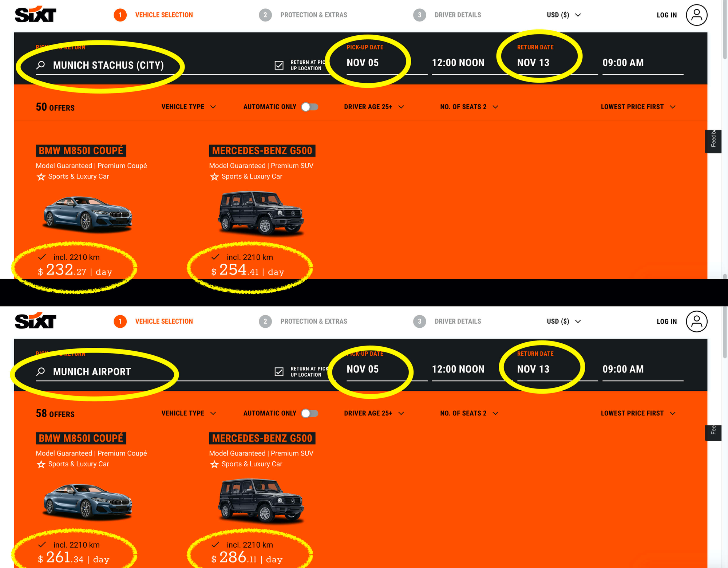Expand Vehicle Type filter in 58 offers bar
Viewport: 728px width, 568px height.
189,413
